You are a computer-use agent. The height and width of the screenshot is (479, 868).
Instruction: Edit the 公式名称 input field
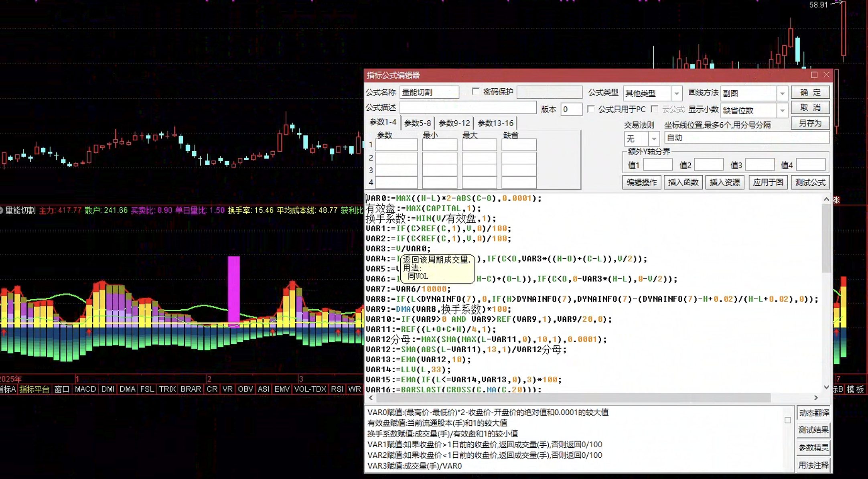pyautogui.click(x=429, y=92)
